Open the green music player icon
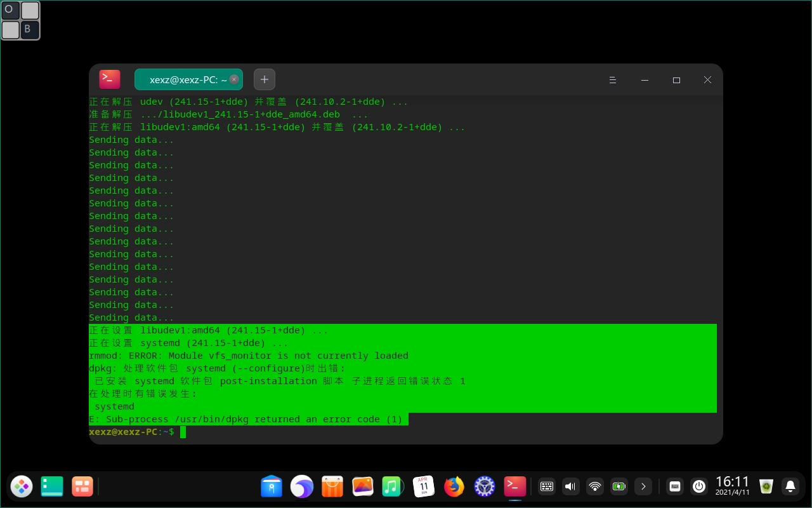Image resolution: width=812 pixels, height=508 pixels. (393, 487)
